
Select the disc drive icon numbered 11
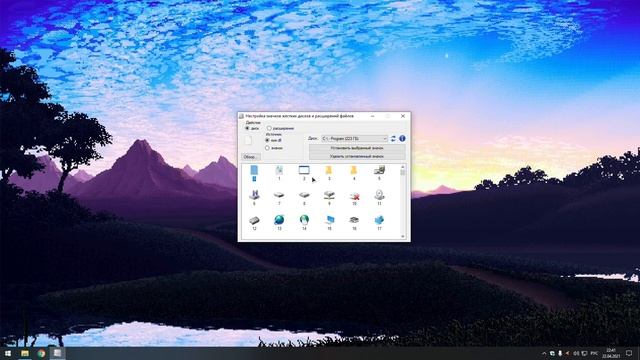pos(379,195)
